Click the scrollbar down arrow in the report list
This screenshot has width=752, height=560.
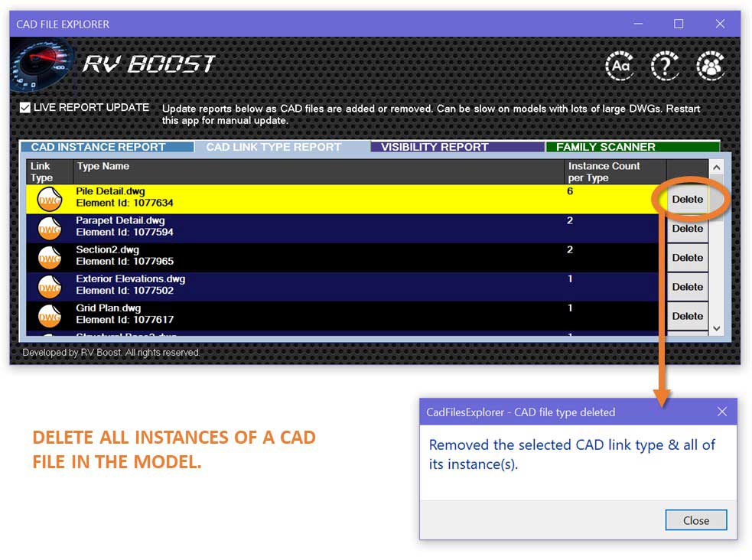717,328
